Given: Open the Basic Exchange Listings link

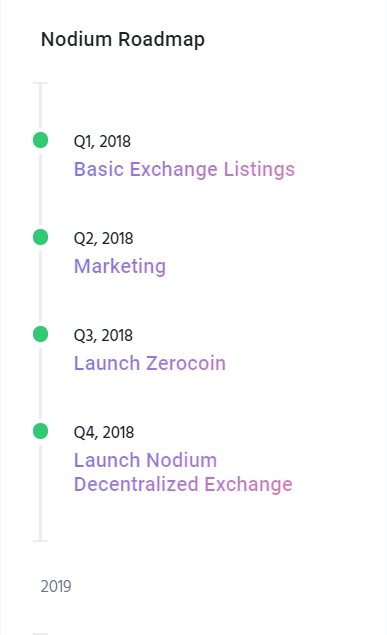Looking at the screenshot, I should tap(184, 169).
